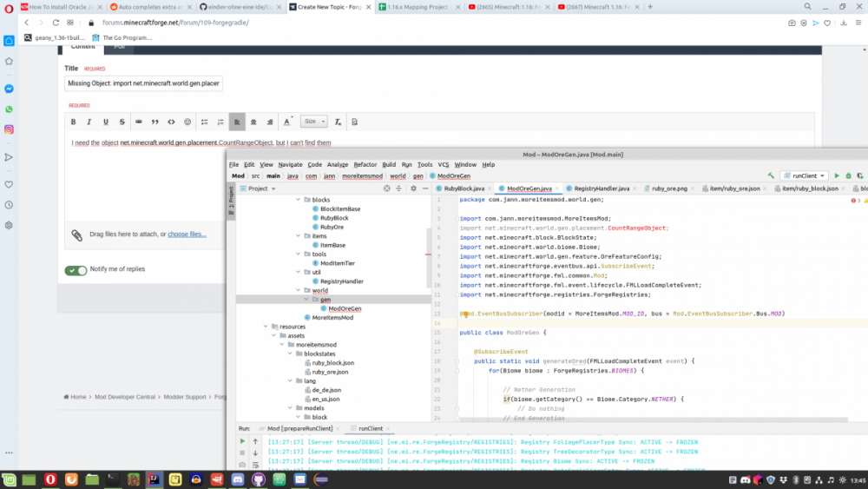
Task: Open the VCS menu in IntelliJ
Action: tap(444, 164)
